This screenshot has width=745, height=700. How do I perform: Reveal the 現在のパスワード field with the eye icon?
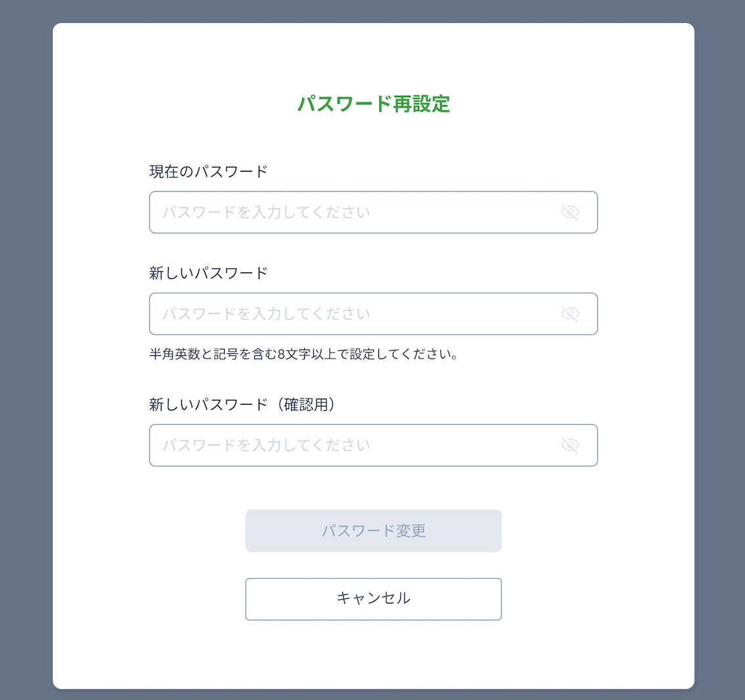[x=570, y=212]
